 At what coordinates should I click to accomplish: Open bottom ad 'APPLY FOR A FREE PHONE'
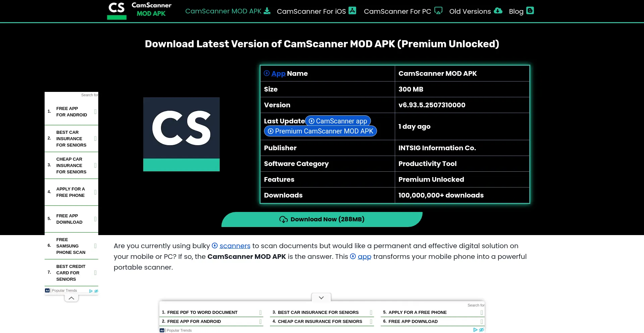click(x=433, y=312)
